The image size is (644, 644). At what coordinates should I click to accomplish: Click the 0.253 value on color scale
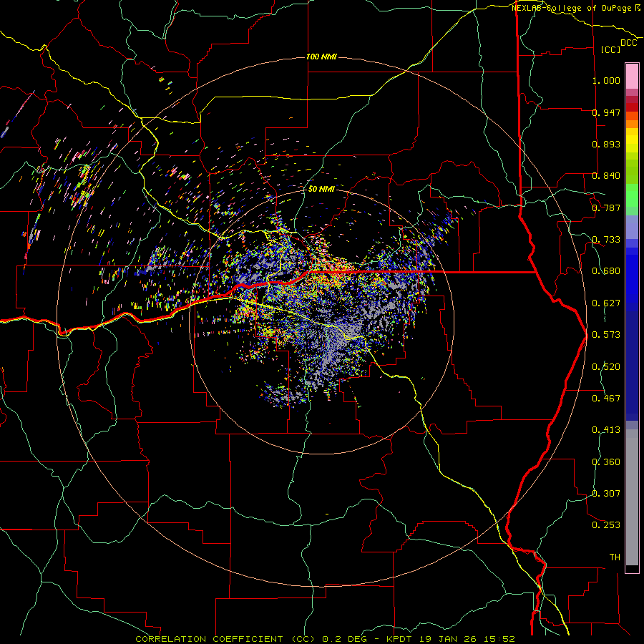606,525
